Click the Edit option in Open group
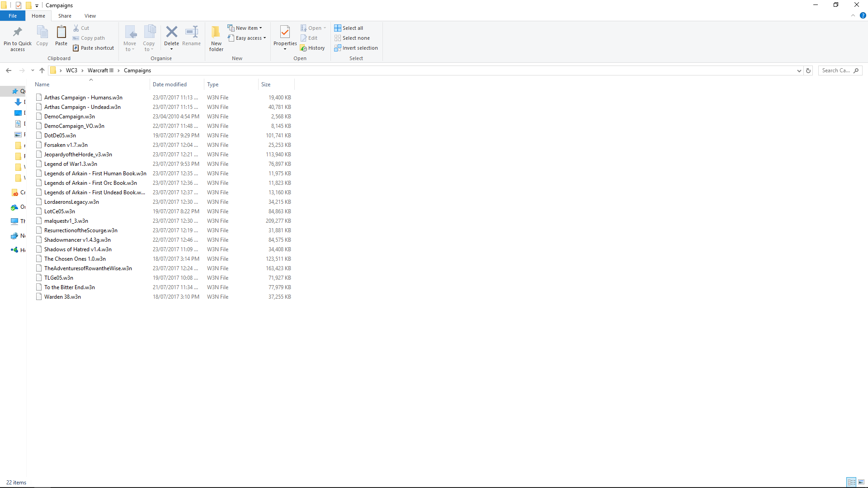 [x=309, y=38]
